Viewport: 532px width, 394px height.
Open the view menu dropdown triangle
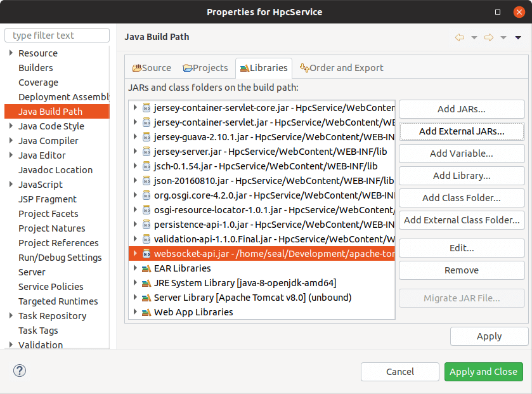pyautogui.click(x=518, y=37)
